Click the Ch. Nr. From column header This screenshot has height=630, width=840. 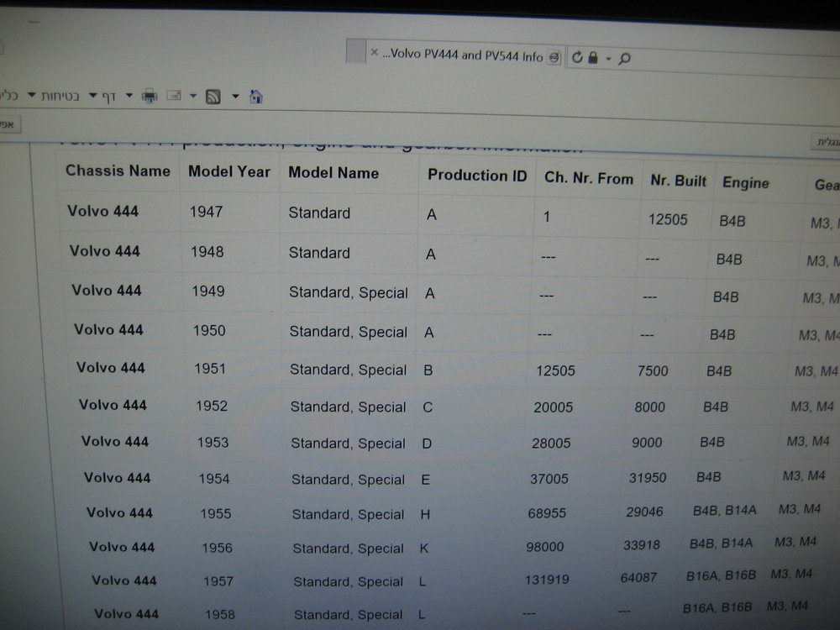point(589,178)
